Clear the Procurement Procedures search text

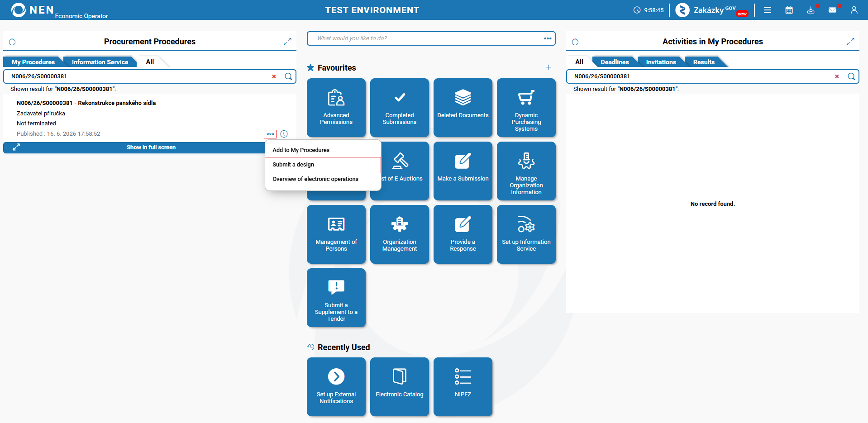274,76
